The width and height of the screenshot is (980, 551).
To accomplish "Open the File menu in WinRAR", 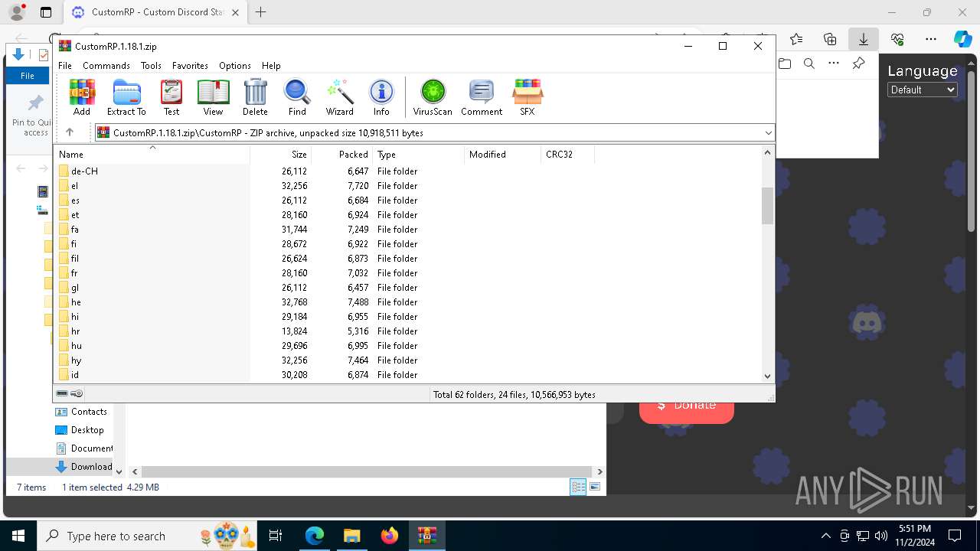I will click(65, 66).
